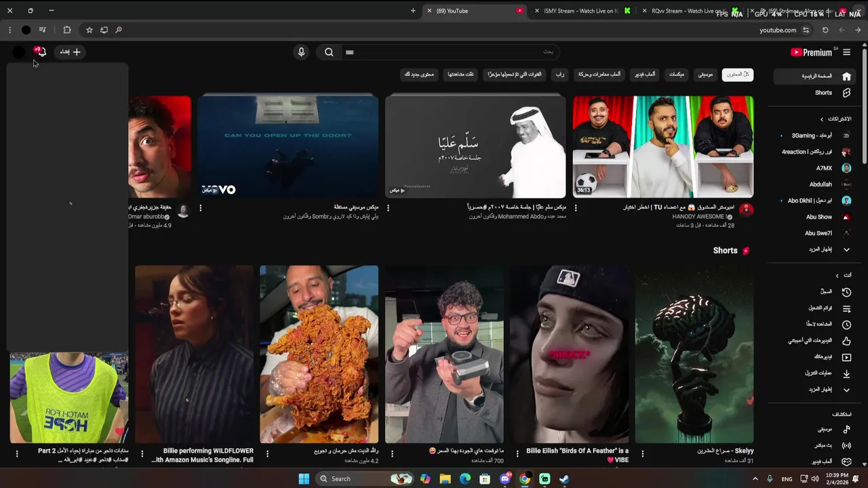Select the Rap (راب) filter chip
Viewport: 868px width, 488px height.
click(x=559, y=75)
